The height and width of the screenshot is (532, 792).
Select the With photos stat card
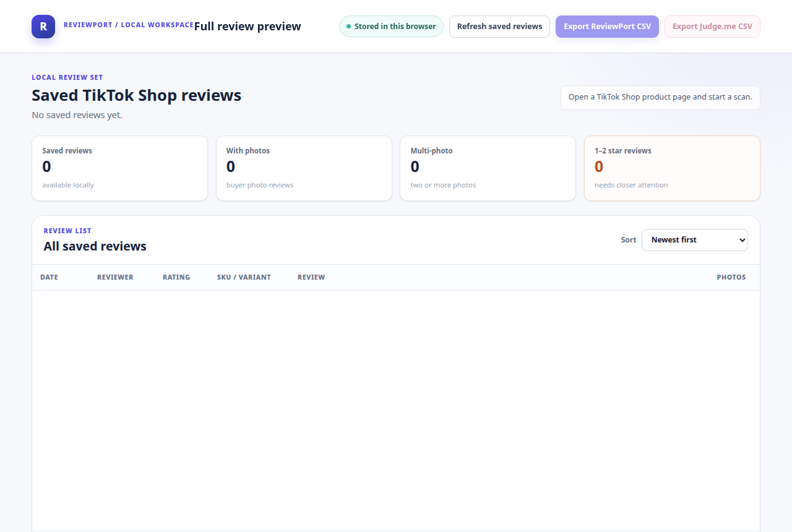(x=304, y=168)
